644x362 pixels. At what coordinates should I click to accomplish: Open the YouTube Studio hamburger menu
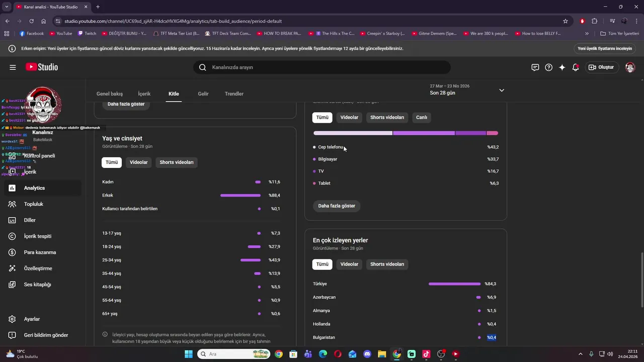click(x=13, y=67)
